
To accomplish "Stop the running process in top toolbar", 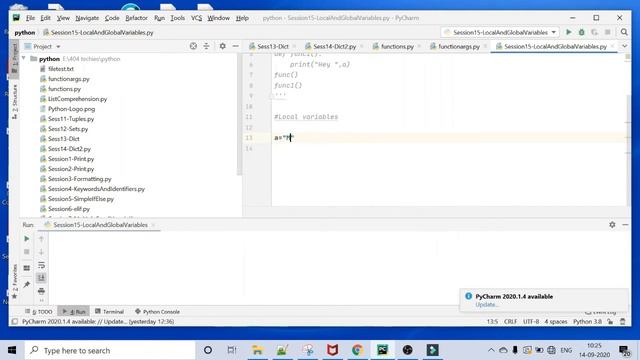I will 607,32.
